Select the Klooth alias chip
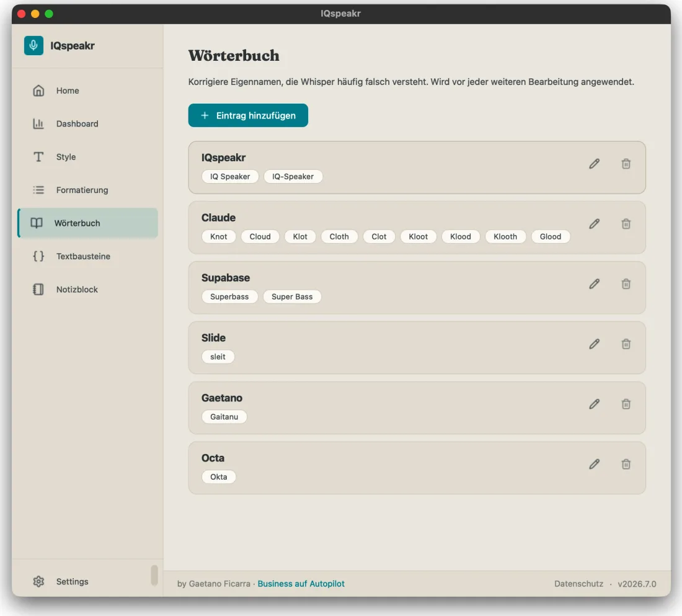The image size is (682, 616). point(505,236)
